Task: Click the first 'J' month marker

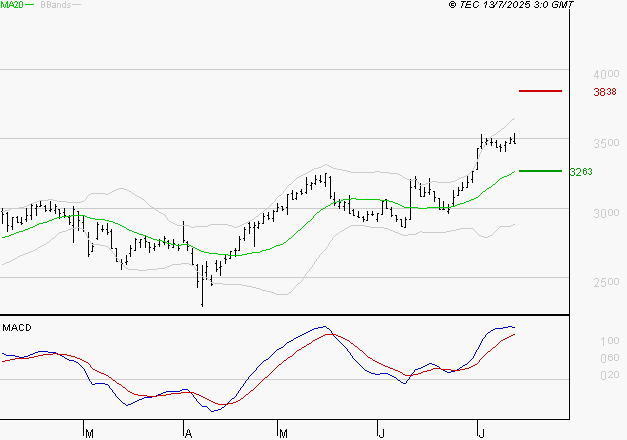Action: click(381, 433)
